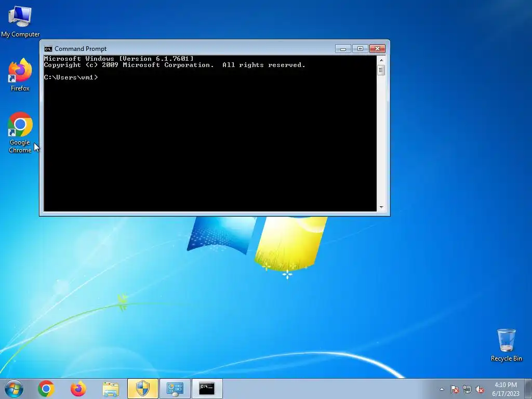
Task: Click the Copyright 2009 Microsoft Corporation line
Action: (x=175, y=65)
